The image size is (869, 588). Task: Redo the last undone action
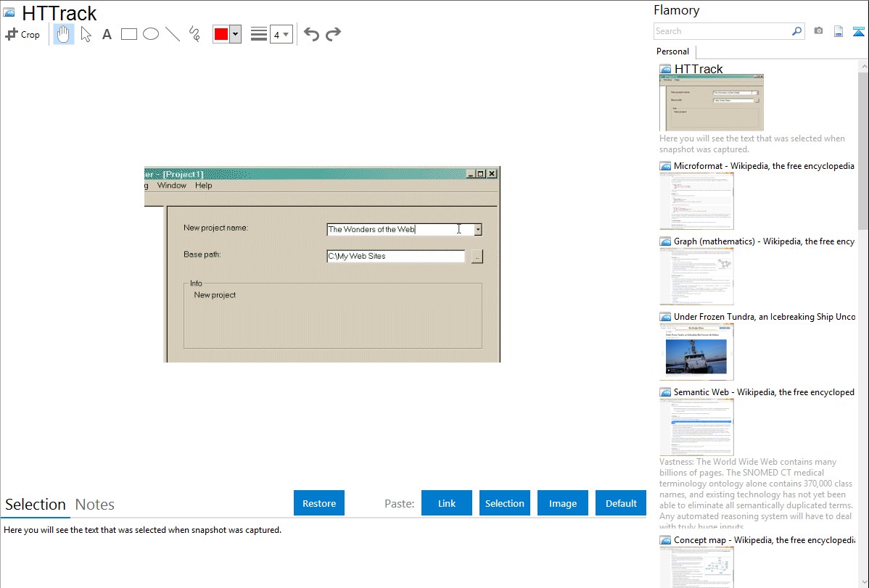333,34
